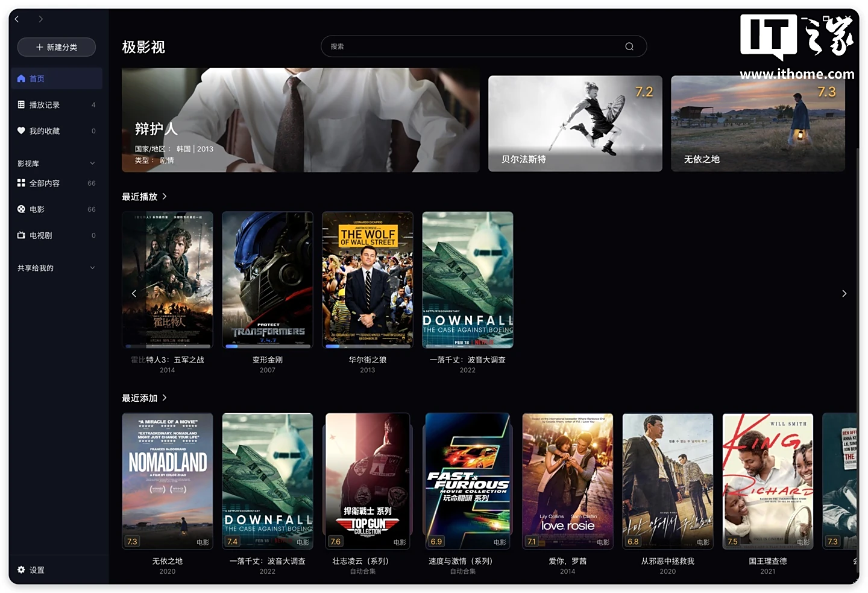Click the 新建分类 button
Screen dimensions: 868x593
[x=57, y=47]
